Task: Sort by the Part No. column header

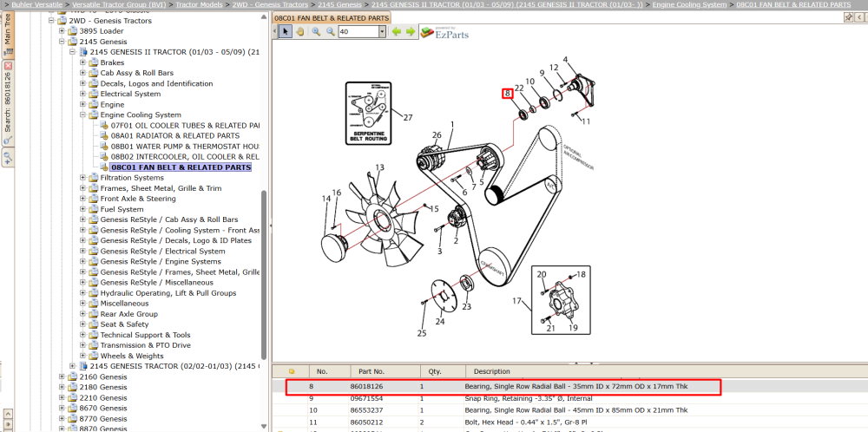Action: point(386,371)
